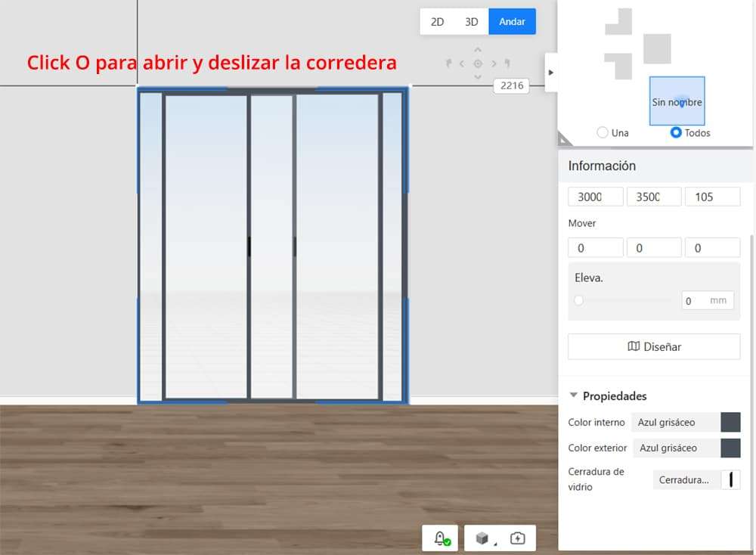This screenshot has width=756, height=555.
Task: Click the map icon on Diseñar button
Action: 634,346
